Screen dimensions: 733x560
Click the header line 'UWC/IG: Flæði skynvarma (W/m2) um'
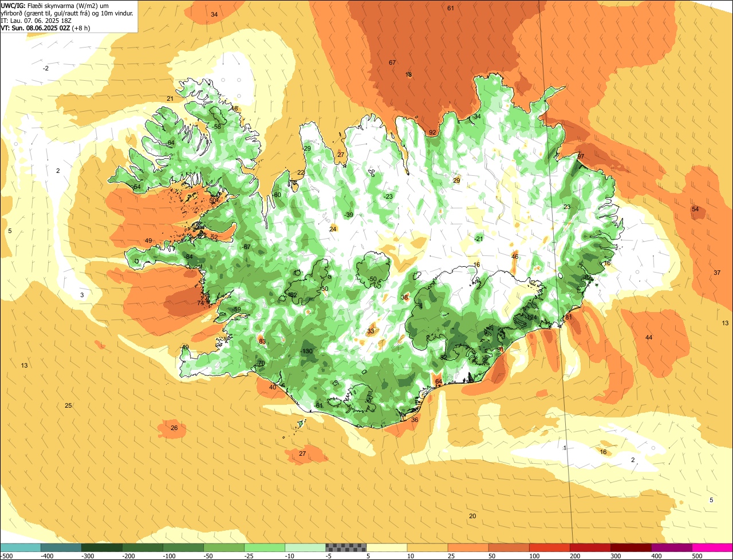(55, 5)
